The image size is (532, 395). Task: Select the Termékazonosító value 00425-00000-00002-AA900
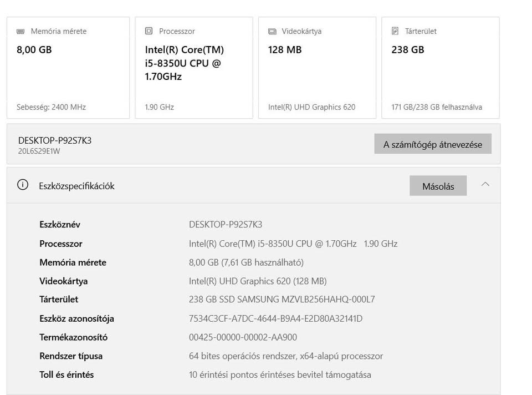[x=243, y=337]
